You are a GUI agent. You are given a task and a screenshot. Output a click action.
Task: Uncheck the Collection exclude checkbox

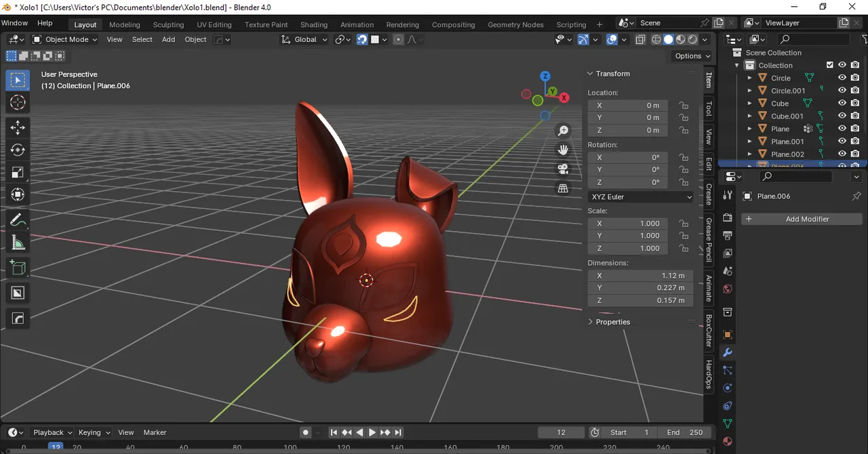tap(829, 65)
